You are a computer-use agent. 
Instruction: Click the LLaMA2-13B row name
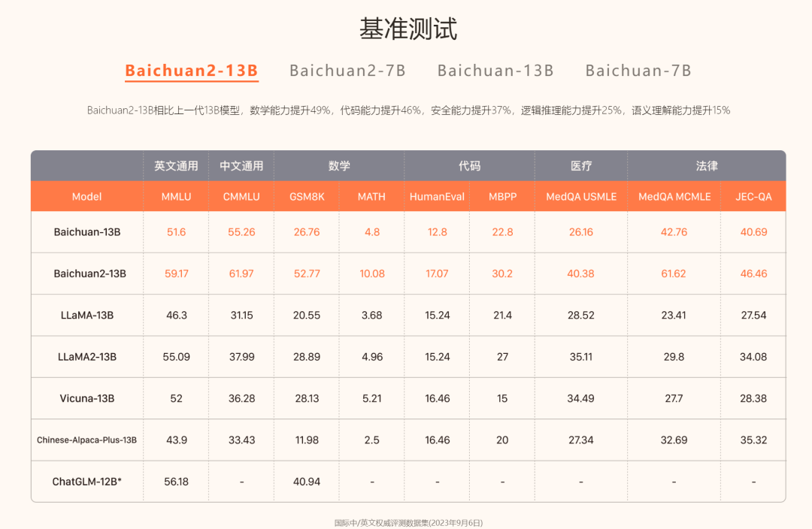pos(87,357)
